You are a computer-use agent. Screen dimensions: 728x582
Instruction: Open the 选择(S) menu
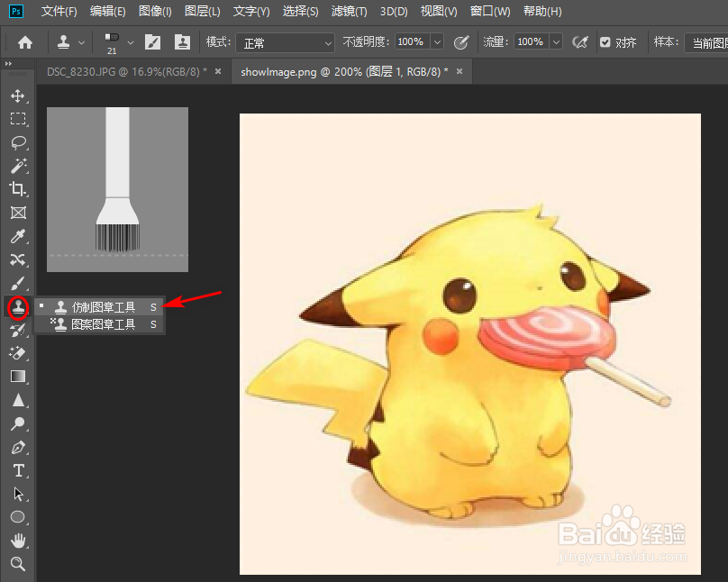tap(300, 11)
